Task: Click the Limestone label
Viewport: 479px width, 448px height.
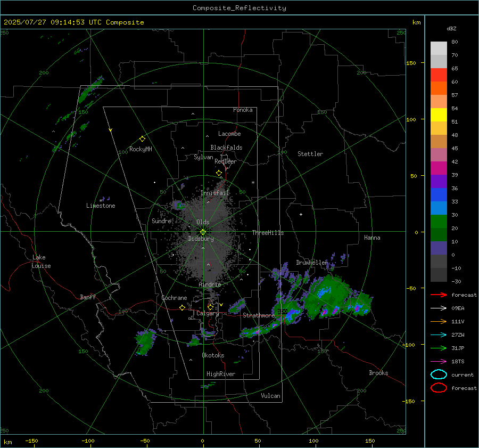Action: [101, 206]
